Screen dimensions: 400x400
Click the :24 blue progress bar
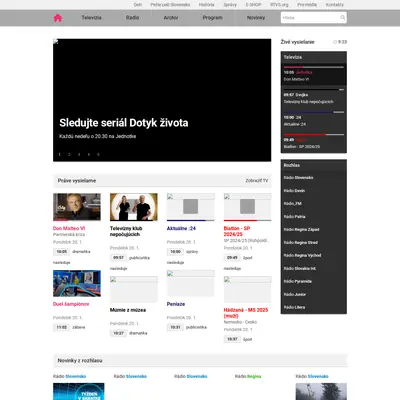click(314, 112)
